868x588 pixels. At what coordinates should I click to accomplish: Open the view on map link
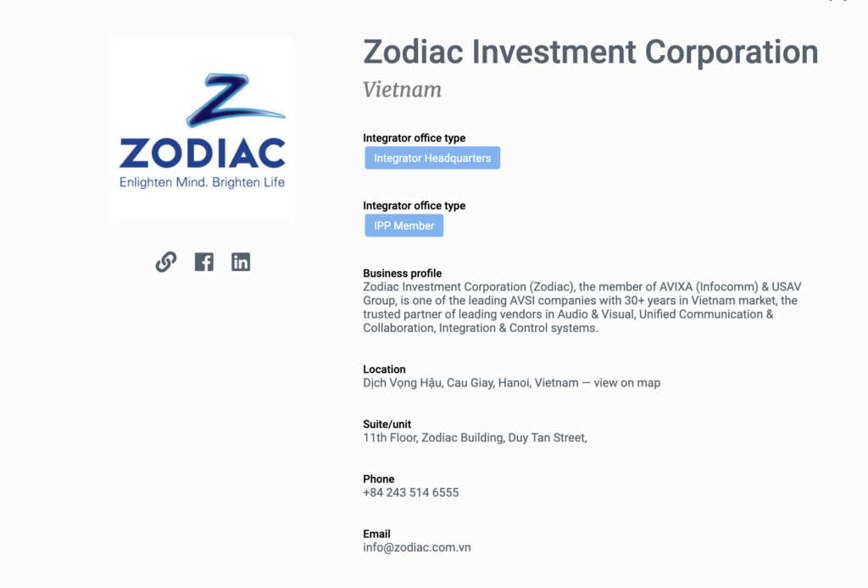[626, 383]
